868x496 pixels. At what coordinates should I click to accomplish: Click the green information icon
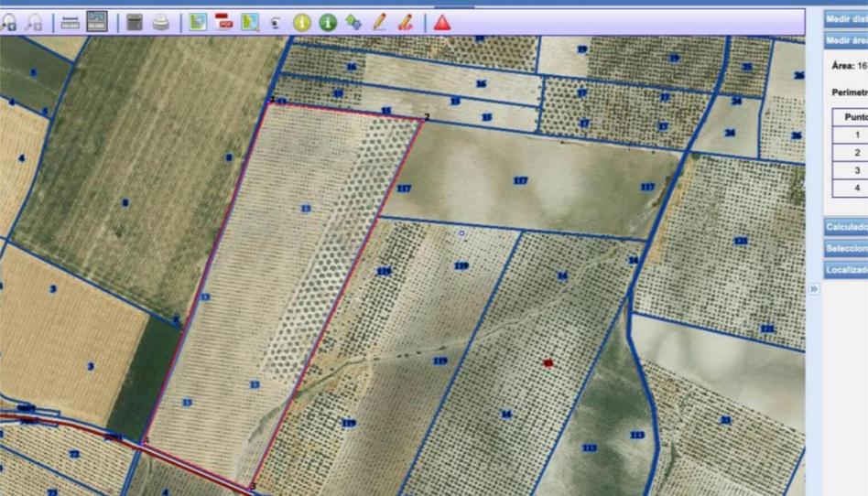[x=327, y=23]
